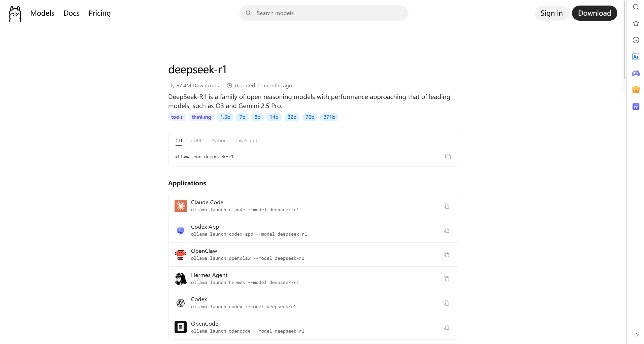Copy the OpenCode launch command
The height and width of the screenshot is (344, 644).
(x=446, y=327)
